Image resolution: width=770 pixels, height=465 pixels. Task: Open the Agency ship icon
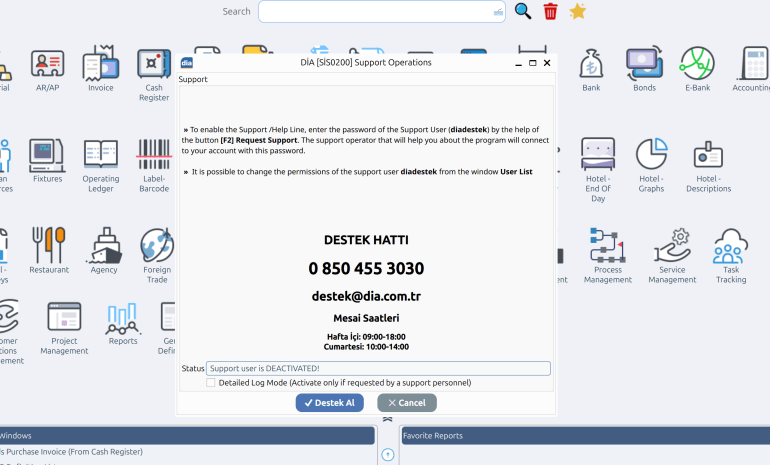click(104, 246)
